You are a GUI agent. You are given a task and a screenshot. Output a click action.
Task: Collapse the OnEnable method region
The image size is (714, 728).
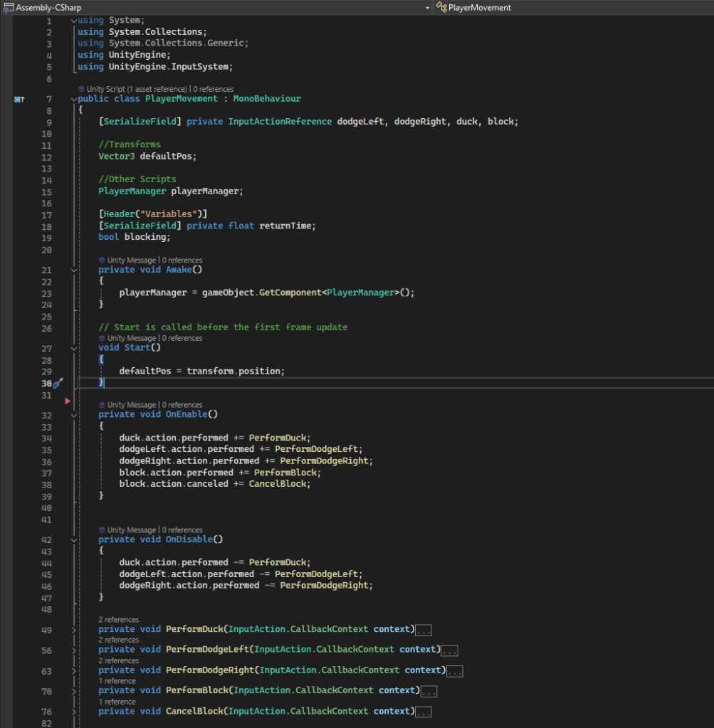tap(74, 414)
